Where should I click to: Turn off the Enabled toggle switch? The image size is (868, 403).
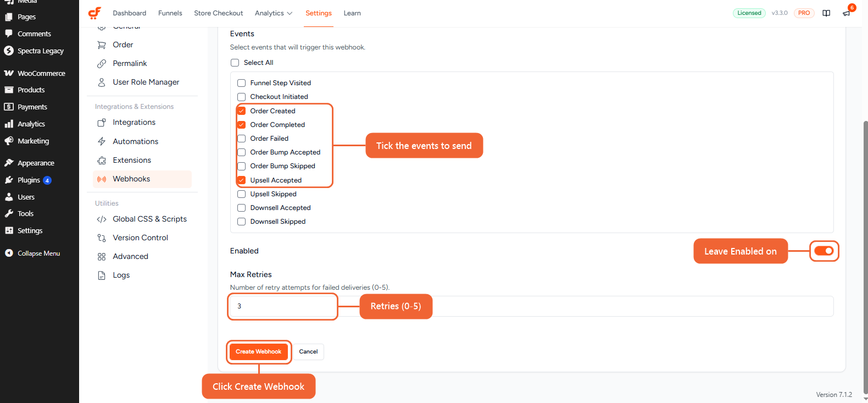[x=824, y=251]
